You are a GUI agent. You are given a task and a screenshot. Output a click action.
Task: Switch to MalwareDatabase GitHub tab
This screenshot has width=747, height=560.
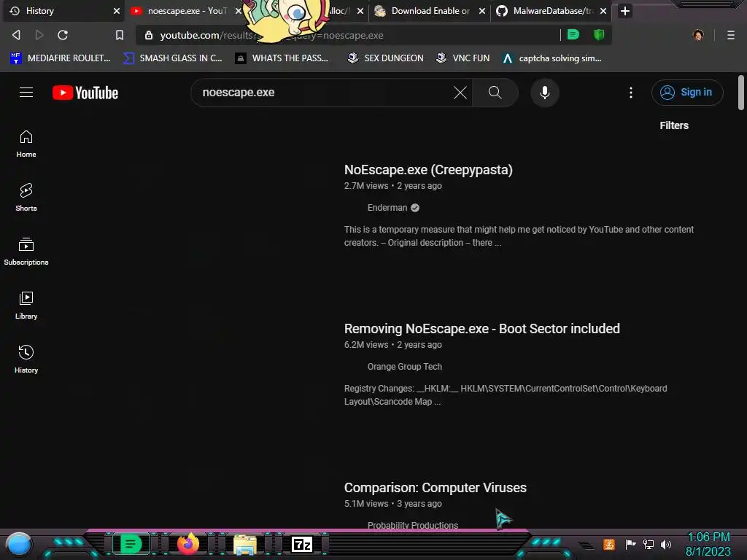(x=551, y=11)
